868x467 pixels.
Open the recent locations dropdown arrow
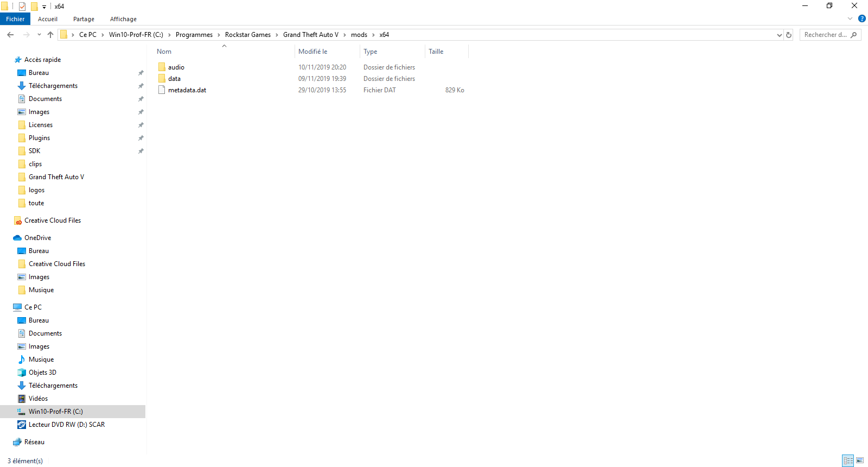tap(39, 35)
